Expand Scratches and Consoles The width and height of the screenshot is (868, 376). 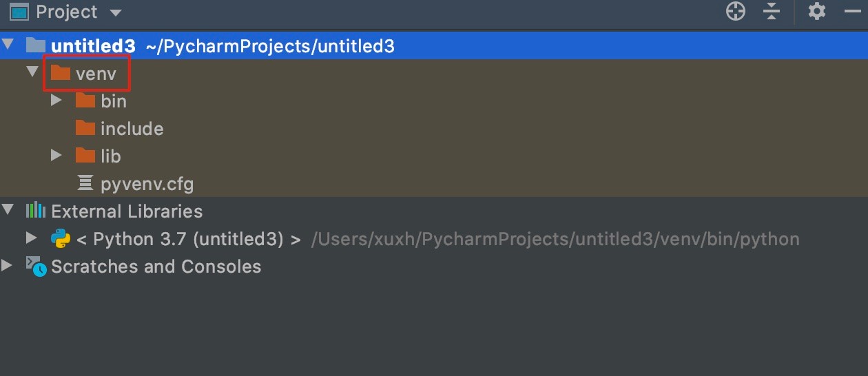(x=7, y=266)
